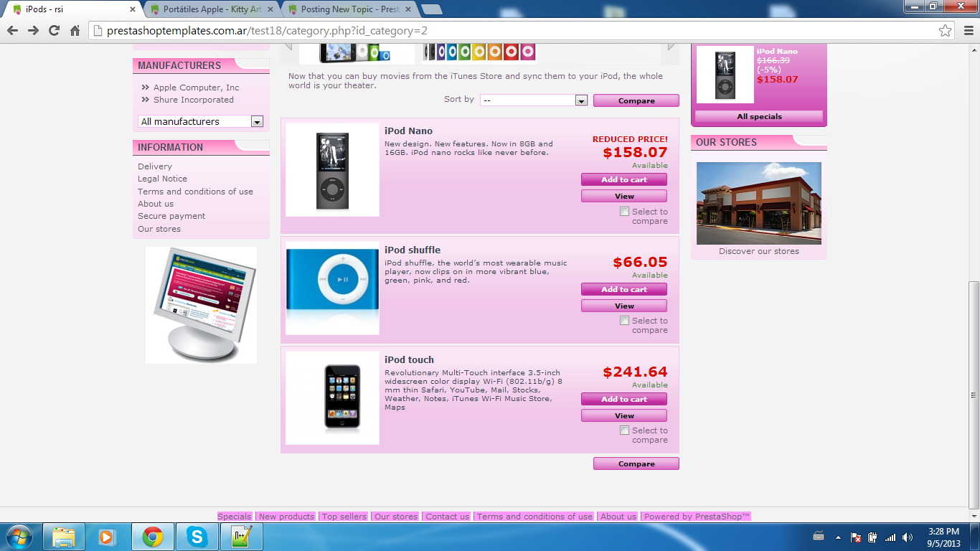Image resolution: width=980 pixels, height=551 pixels.
Task: Reload the current page
Action: (54, 30)
